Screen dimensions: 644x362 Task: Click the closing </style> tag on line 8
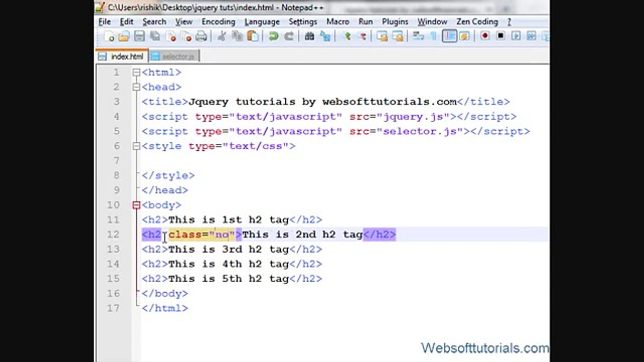tap(168, 175)
